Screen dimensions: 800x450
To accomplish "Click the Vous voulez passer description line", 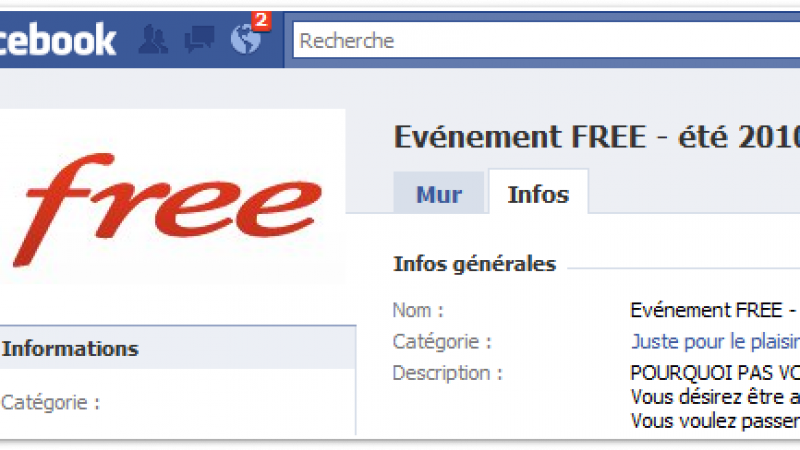I will [x=715, y=421].
